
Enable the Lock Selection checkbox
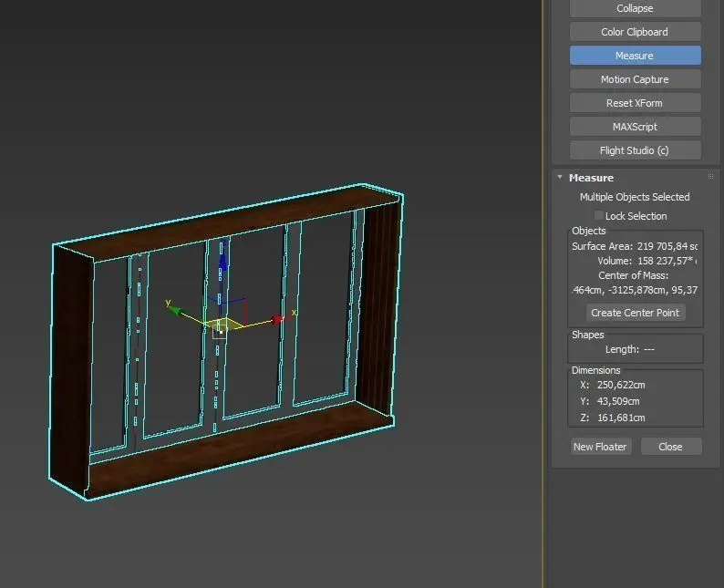pyautogui.click(x=598, y=215)
